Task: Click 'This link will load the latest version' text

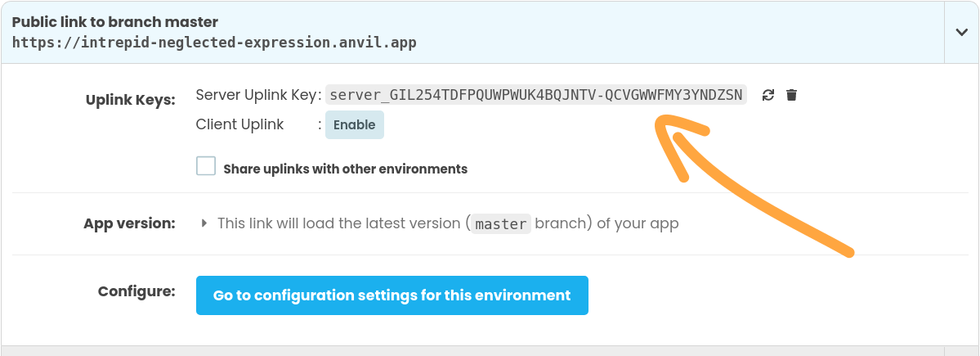Action: coord(340,223)
